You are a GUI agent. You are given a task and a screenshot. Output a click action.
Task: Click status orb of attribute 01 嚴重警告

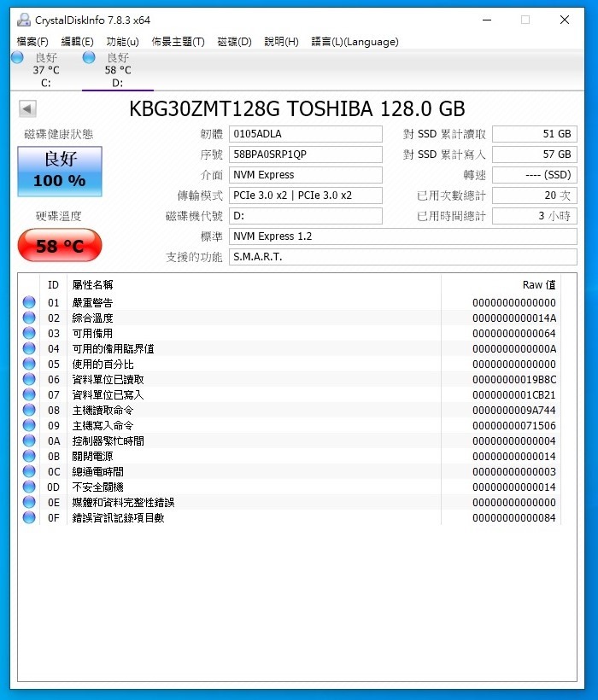click(x=29, y=302)
